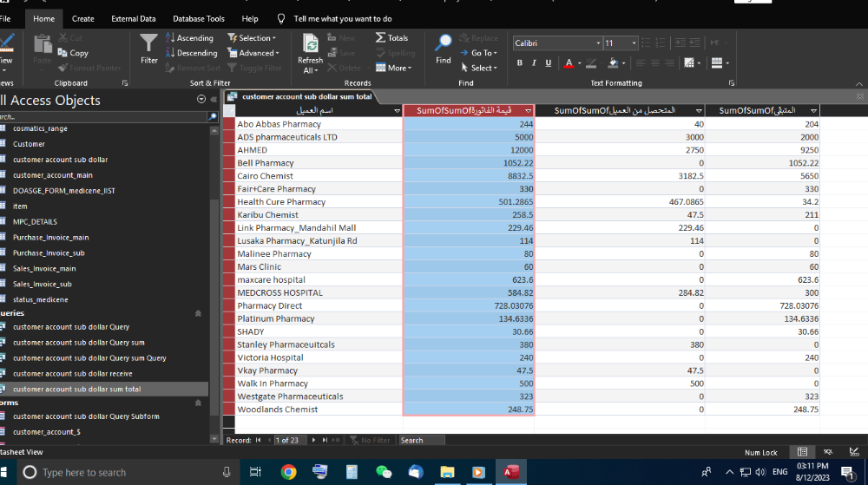The height and width of the screenshot is (485, 868).
Task: Open the font size dropdown
Action: (634, 43)
